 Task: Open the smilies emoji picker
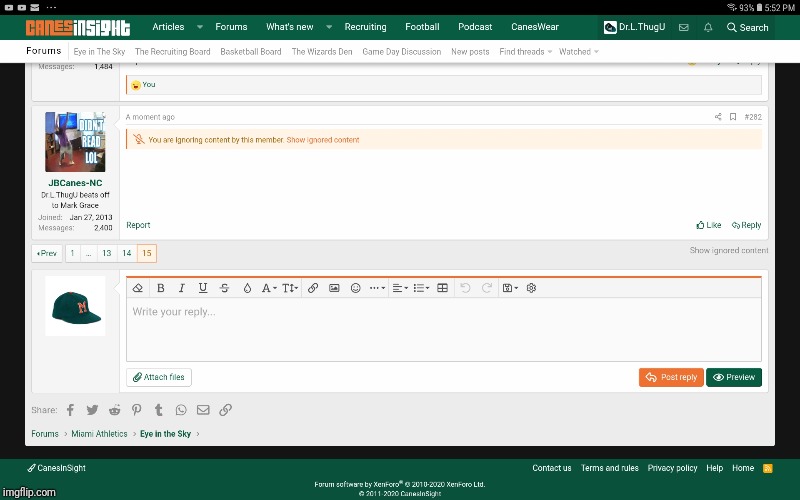[355, 288]
